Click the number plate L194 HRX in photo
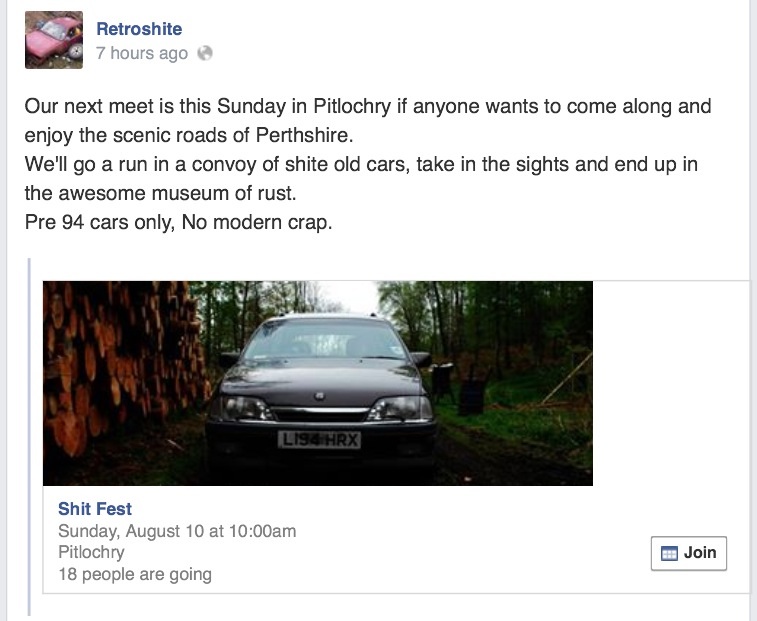 click(x=319, y=439)
